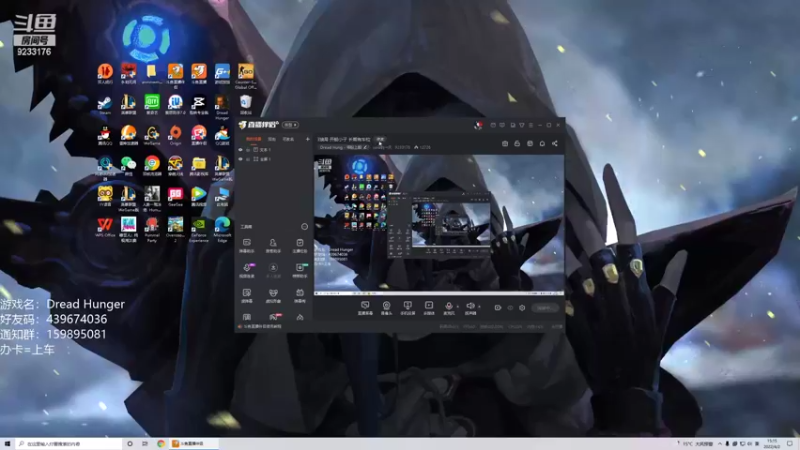Open the bear-face tool in toolbox grid
Screen dimensions: 800x450
point(273,295)
